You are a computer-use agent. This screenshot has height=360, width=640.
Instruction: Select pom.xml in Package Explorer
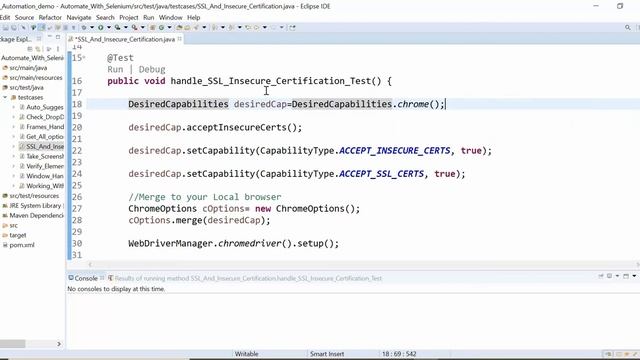coord(18,245)
